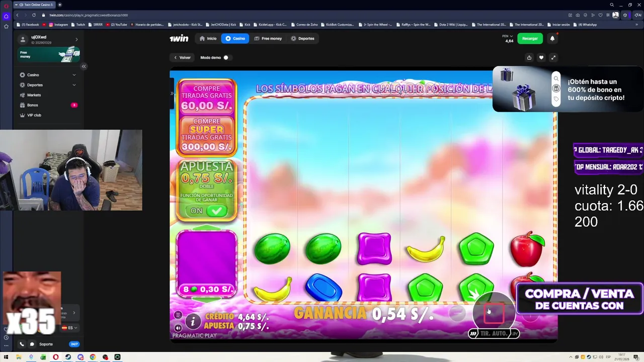The image size is (644, 362).
Task: Open the YouTube bookmark
Action: click(x=117, y=25)
